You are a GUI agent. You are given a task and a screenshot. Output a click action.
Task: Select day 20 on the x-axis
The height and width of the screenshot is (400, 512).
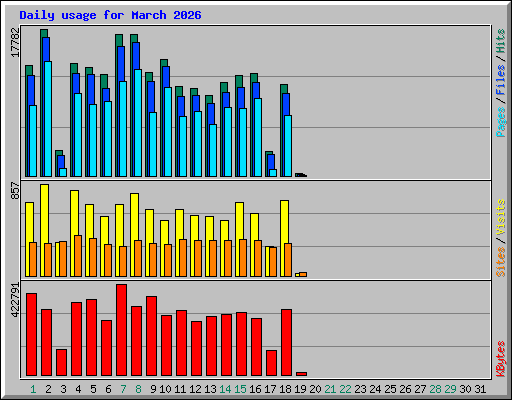point(315,389)
